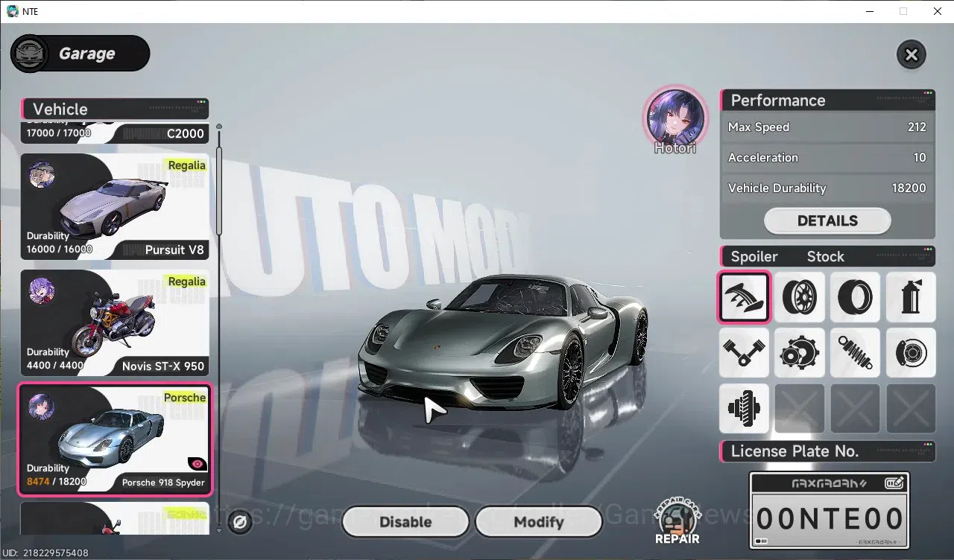Select the Spoiler modification slot

pos(744,296)
